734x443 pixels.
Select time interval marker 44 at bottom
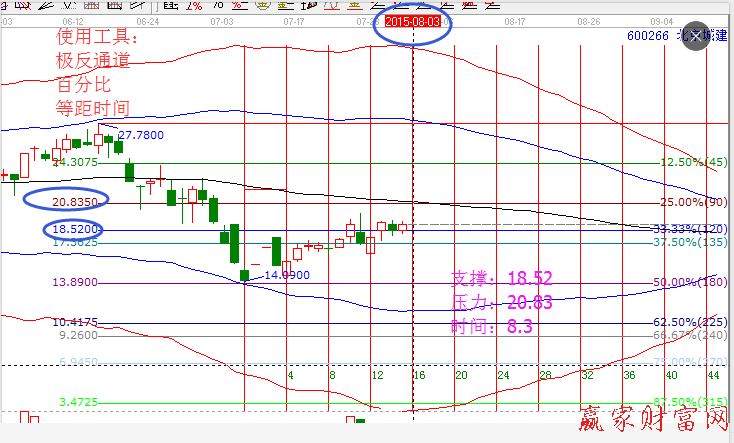[x=714, y=376]
